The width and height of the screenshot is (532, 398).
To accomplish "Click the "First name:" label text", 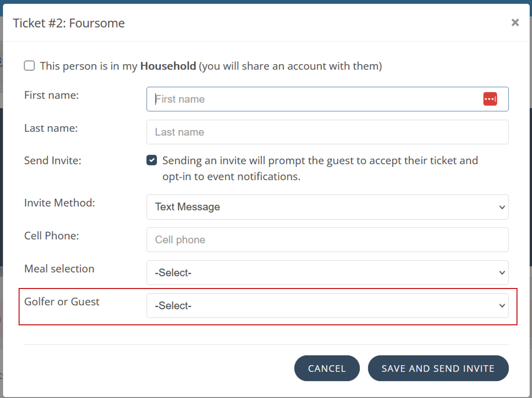I will coord(51,95).
